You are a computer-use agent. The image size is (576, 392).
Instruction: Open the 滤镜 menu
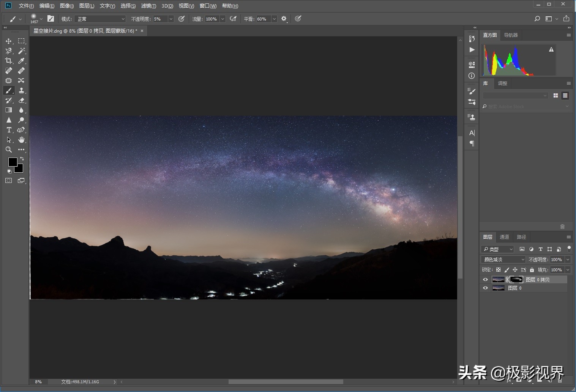click(148, 6)
